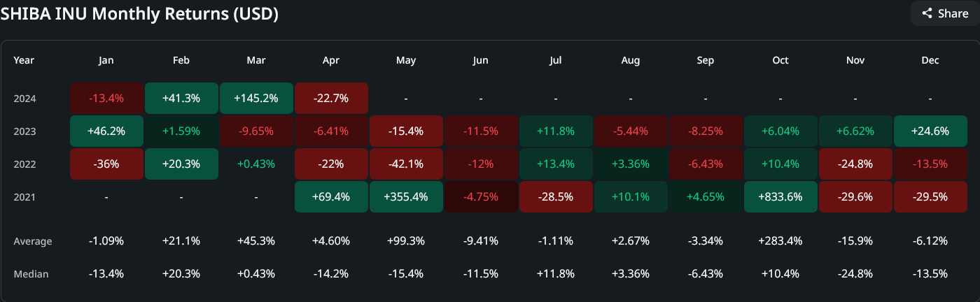
Task: Click the 2021 row label
Action: (24, 197)
